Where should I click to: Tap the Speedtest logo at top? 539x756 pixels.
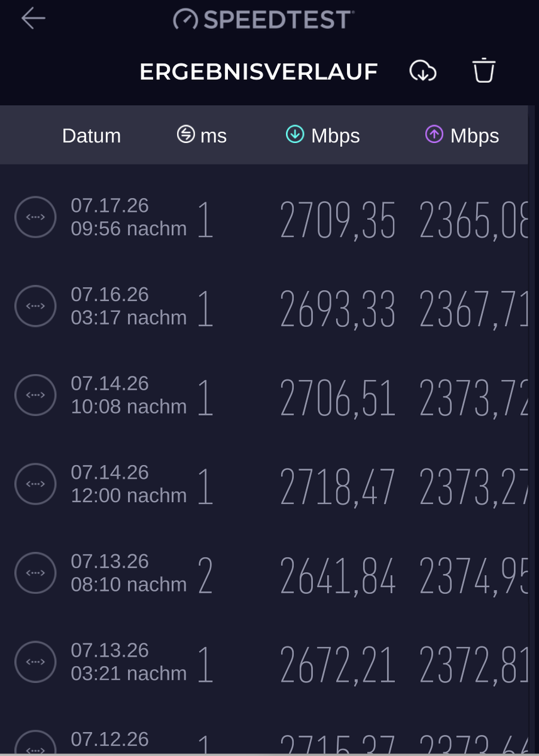(x=263, y=20)
